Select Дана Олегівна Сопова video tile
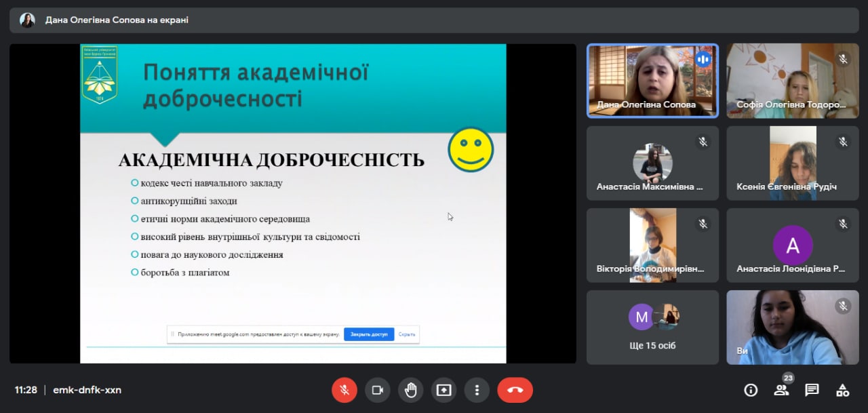868x413 pixels. pyautogui.click(x=652, y=81)
